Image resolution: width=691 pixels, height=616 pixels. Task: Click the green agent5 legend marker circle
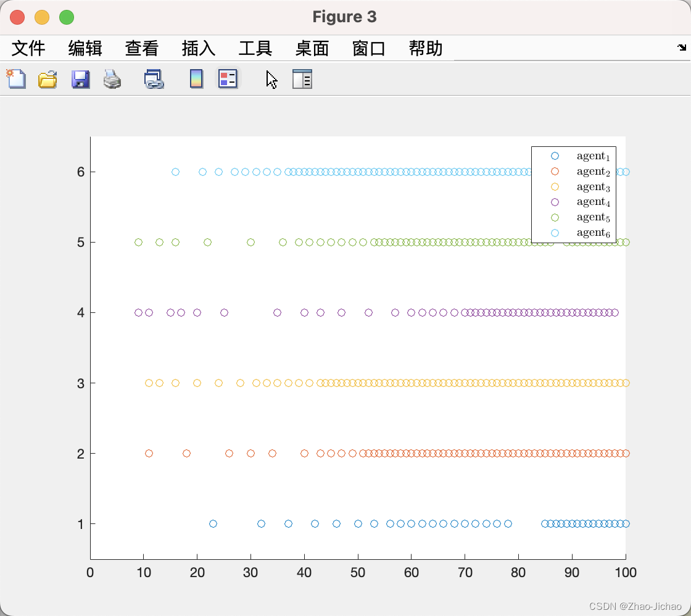click(555, 217)
